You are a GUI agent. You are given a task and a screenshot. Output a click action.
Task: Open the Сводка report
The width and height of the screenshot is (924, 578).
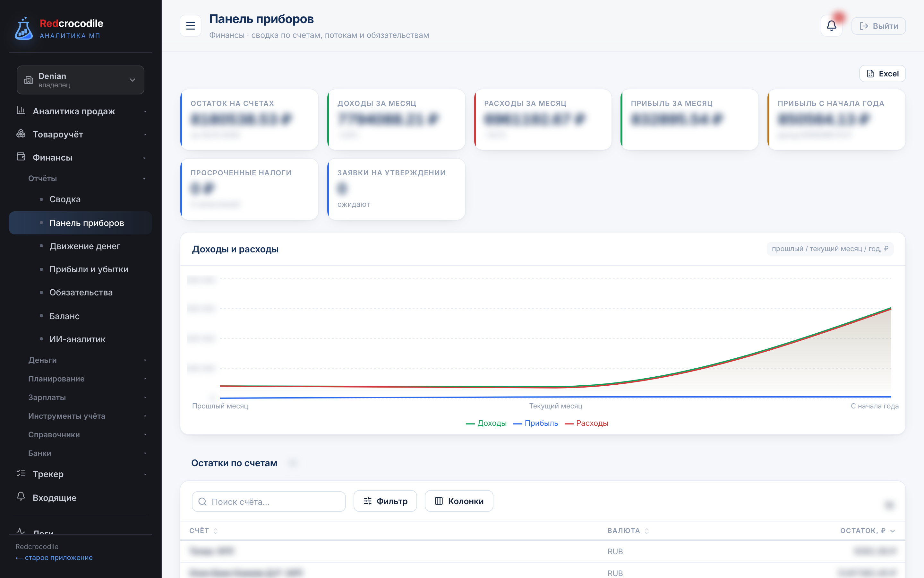[81, 199]
